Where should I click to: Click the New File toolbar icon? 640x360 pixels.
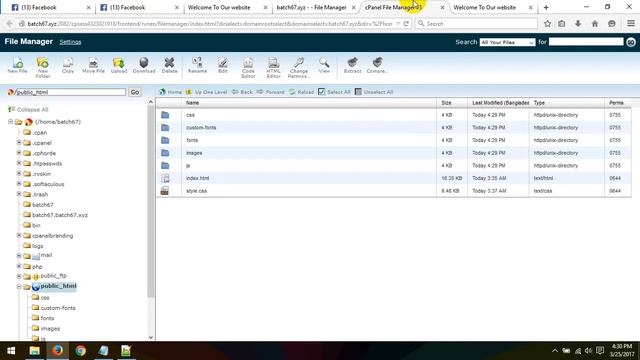tap(18, 65)
